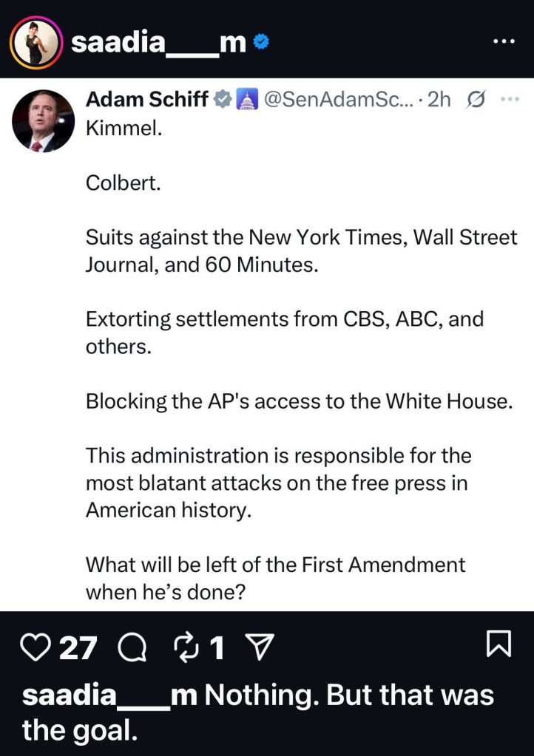The width and height of the screenshot is (534, 756).
Task: Tap saadia____m username in the caption
Action: click(x=109, y=695)
